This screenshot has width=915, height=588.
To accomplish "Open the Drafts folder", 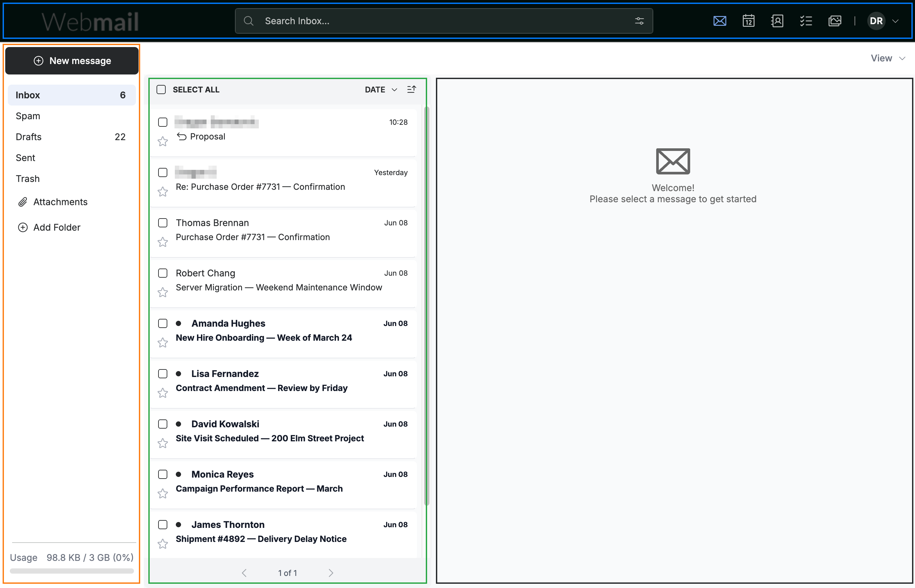I will [72, 137].
